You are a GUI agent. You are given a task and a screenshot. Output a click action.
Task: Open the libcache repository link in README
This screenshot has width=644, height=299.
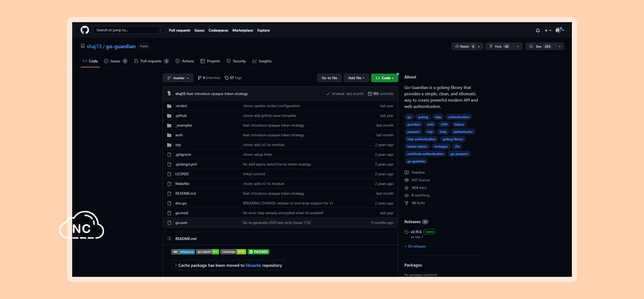(x=253, y=265)
